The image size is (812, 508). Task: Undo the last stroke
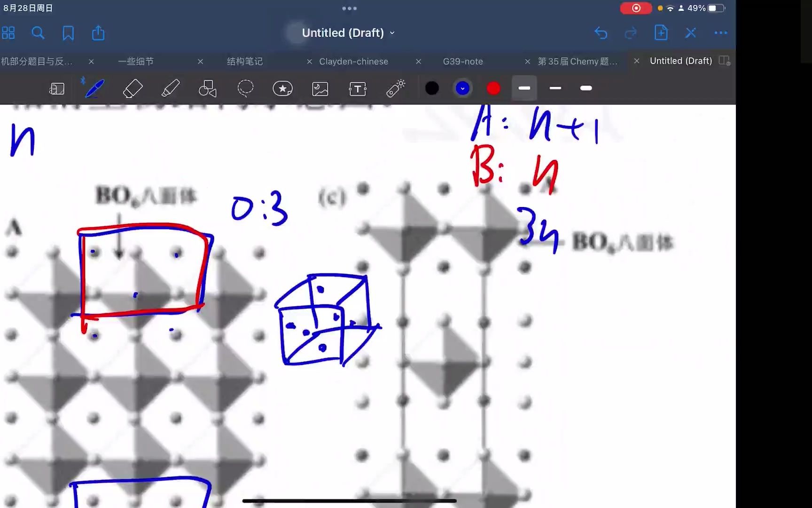[601, 33]
